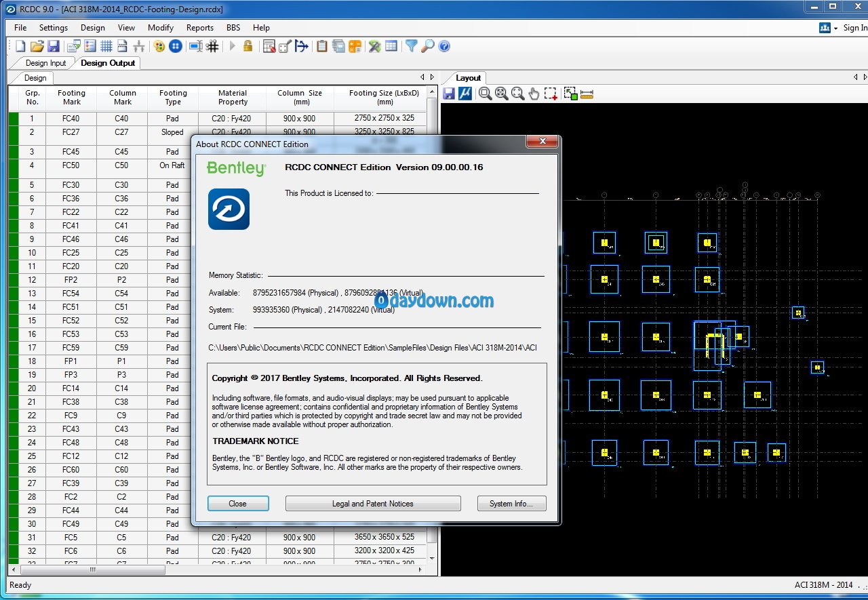
Task: Select the On Raft footing type cell
Action: click(172, 165)
